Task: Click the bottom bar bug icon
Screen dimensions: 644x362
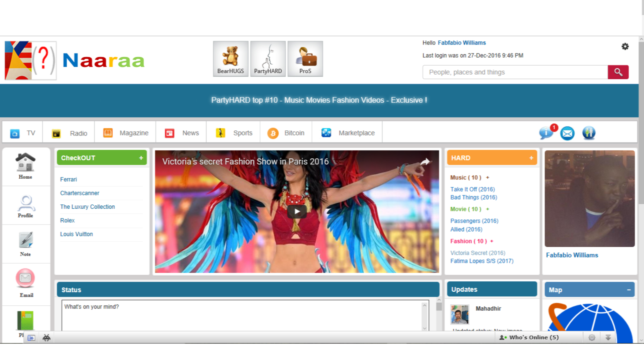Action: [x=47, y=338]
